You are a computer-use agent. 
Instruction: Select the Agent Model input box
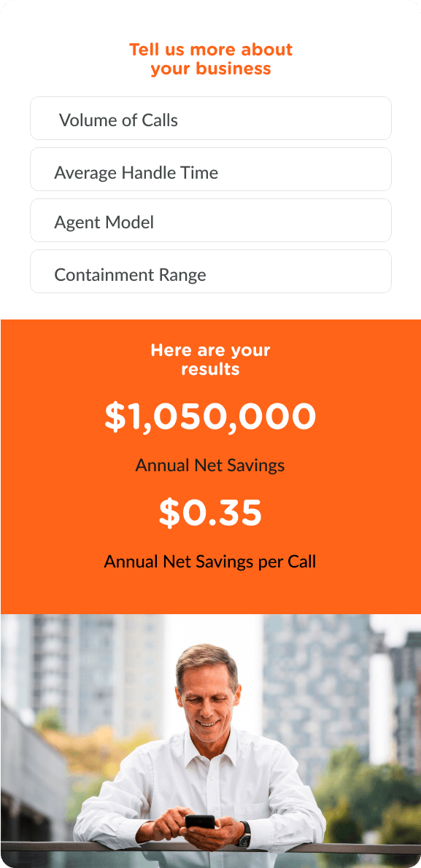pyautogui.click(x=210, y=220)
